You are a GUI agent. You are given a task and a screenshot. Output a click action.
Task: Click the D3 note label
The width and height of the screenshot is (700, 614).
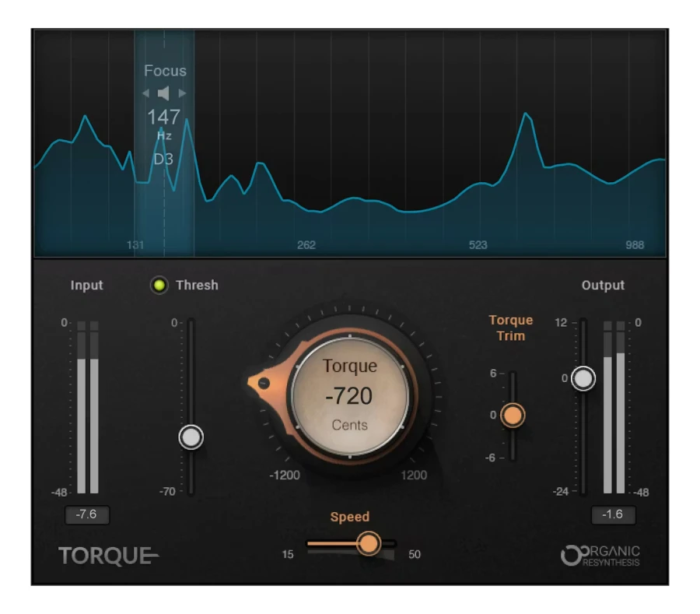click(163, 159)
